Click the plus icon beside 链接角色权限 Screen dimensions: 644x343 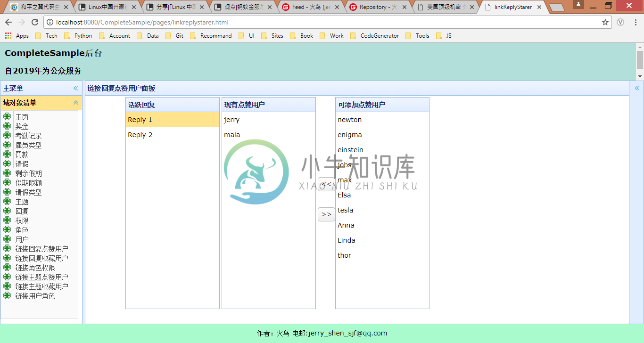[7, 267]
